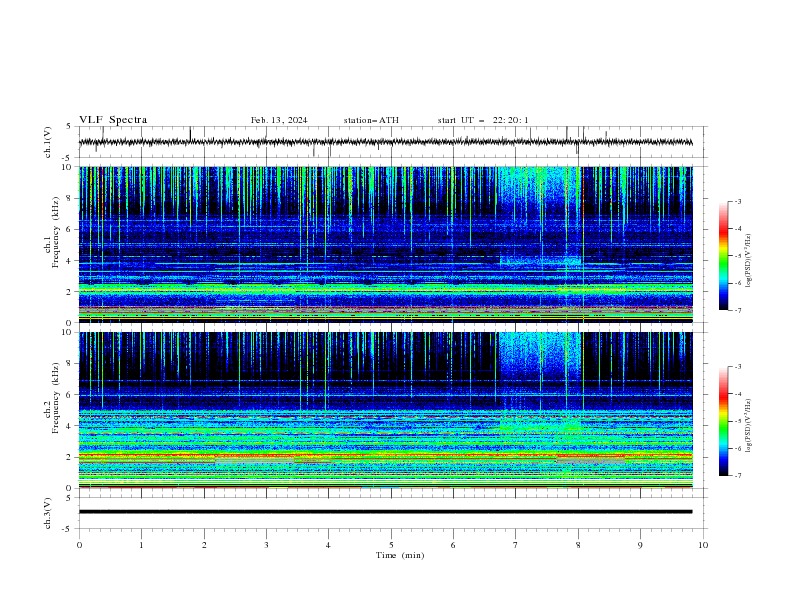Click the ch.1 "Frequency (kHz)" axis label
792x612 pixels.
pyautogui.click(x=56, y=232)
